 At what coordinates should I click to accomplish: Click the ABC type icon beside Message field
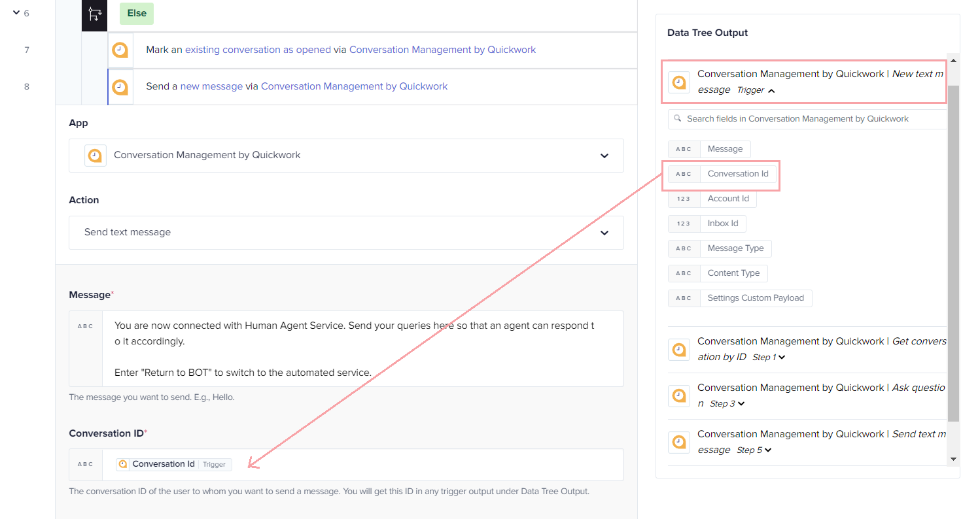coord(86,326)
